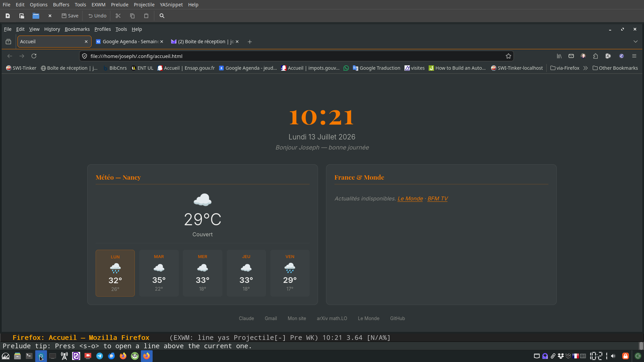Viewport: 644px width, 362px height.
Task: Click the Emacs scissors cut icon
Action: click(118, 16)
